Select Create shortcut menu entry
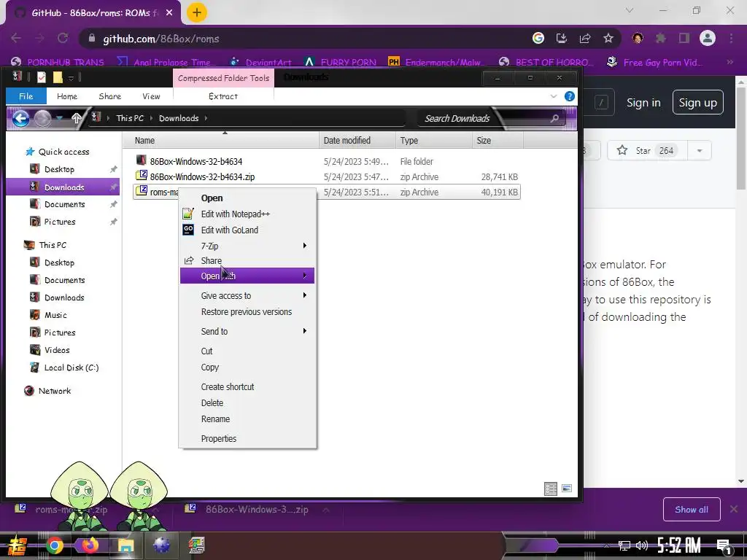Screen dimensions: 747x560 click(247, 386)
